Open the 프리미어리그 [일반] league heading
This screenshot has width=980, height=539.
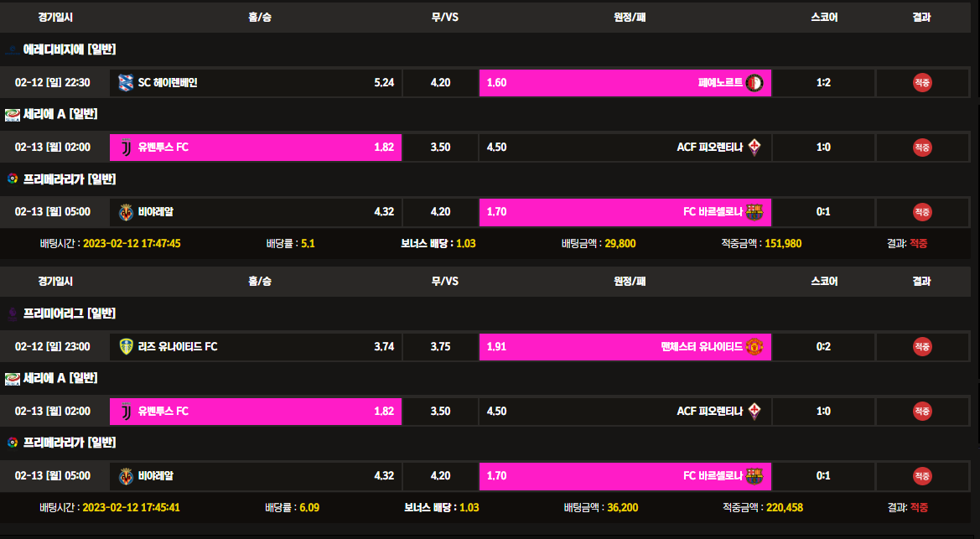[x=70, y=314]
